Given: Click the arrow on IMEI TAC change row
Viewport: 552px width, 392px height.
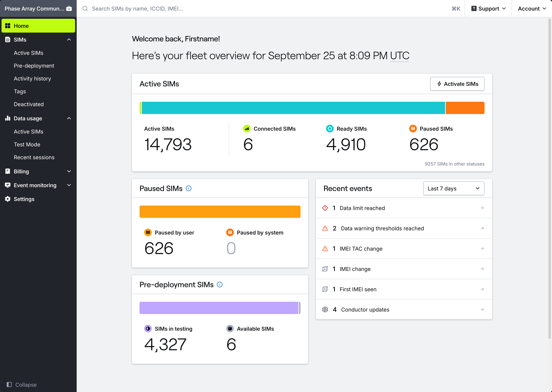Looking at the screenshot, I should click(482, 249).
